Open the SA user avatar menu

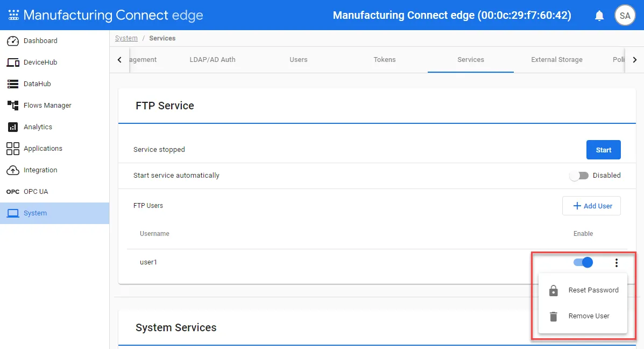click(625, 16)
